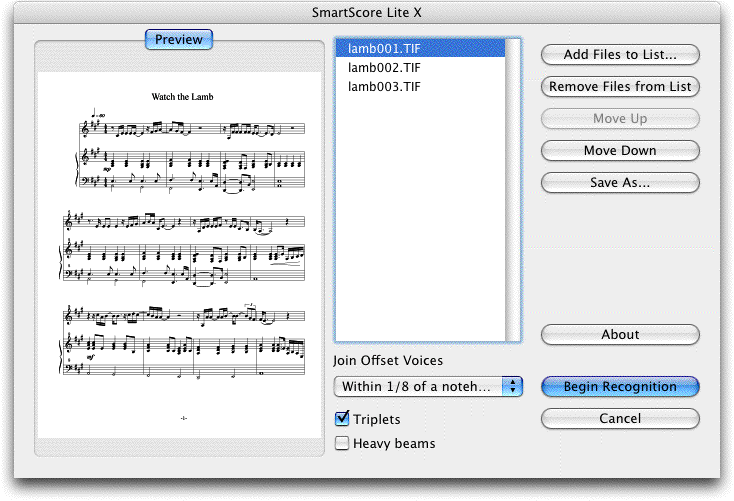Screen dimensions: 734x501
Task: Click Remove Files from List button
Action: tap(620, 87)
